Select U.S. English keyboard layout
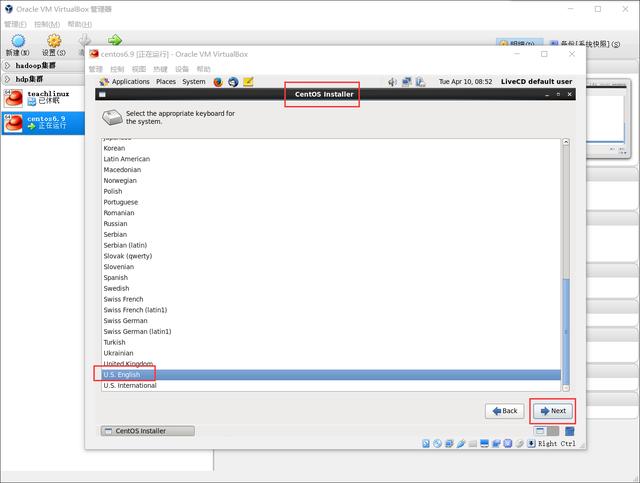The height and width of the screenshot is (483, 640). [331, 375]
